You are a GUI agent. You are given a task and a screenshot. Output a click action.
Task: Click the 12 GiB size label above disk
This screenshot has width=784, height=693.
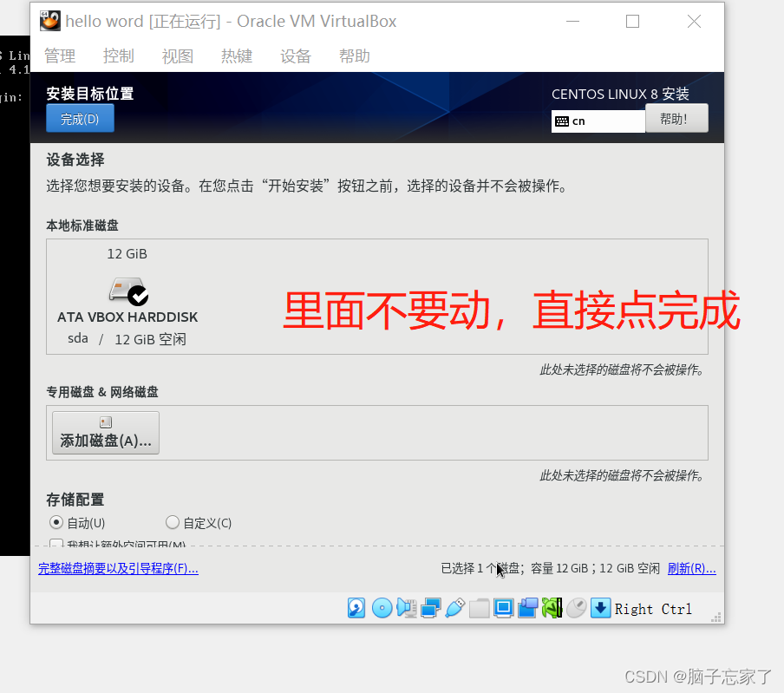(127, 254)
